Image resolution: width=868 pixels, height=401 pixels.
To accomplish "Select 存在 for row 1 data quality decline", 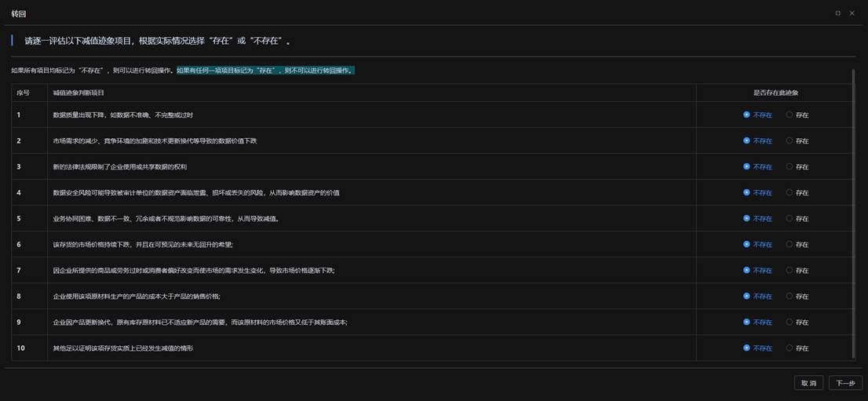I will point(790,115).
